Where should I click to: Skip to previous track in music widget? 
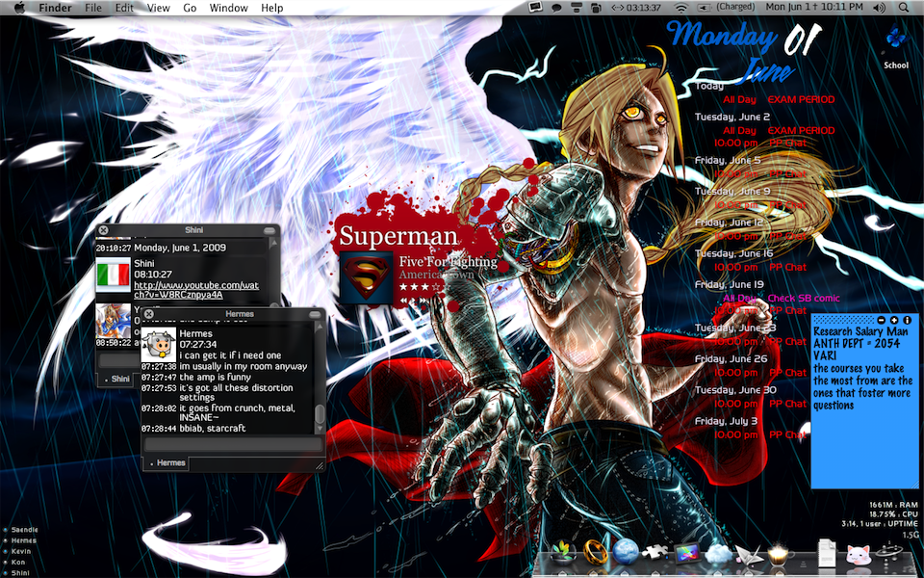[x=405, y=301]
